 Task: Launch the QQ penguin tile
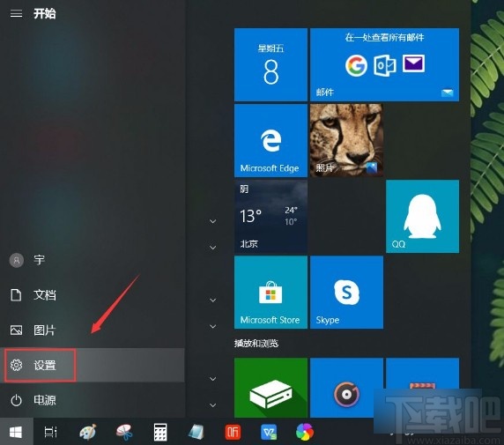point(422,217)
